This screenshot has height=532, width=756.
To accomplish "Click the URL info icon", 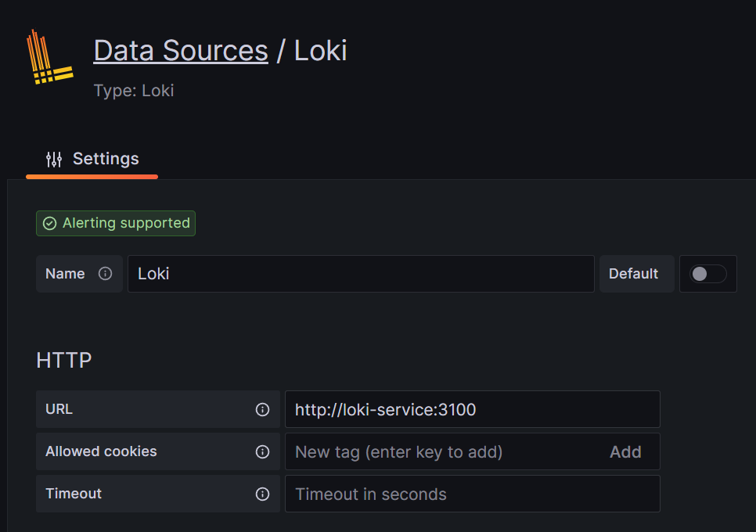I will click(262, 410).
